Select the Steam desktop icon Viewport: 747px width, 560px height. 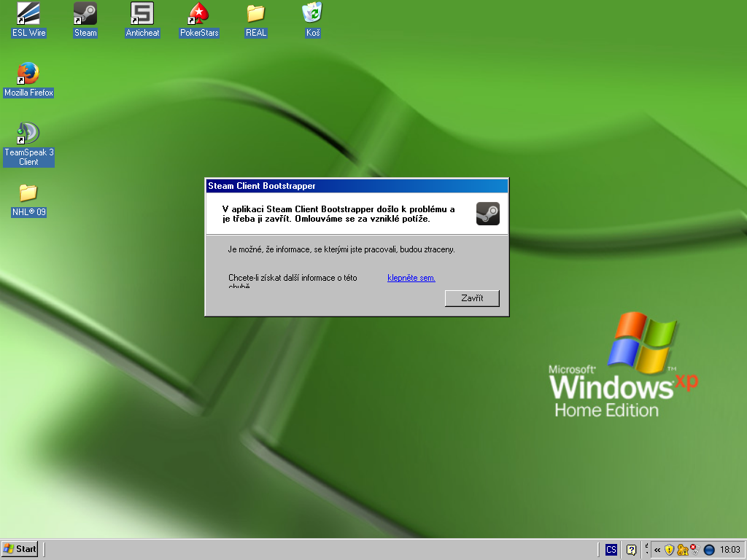click(x=85, y=14)
